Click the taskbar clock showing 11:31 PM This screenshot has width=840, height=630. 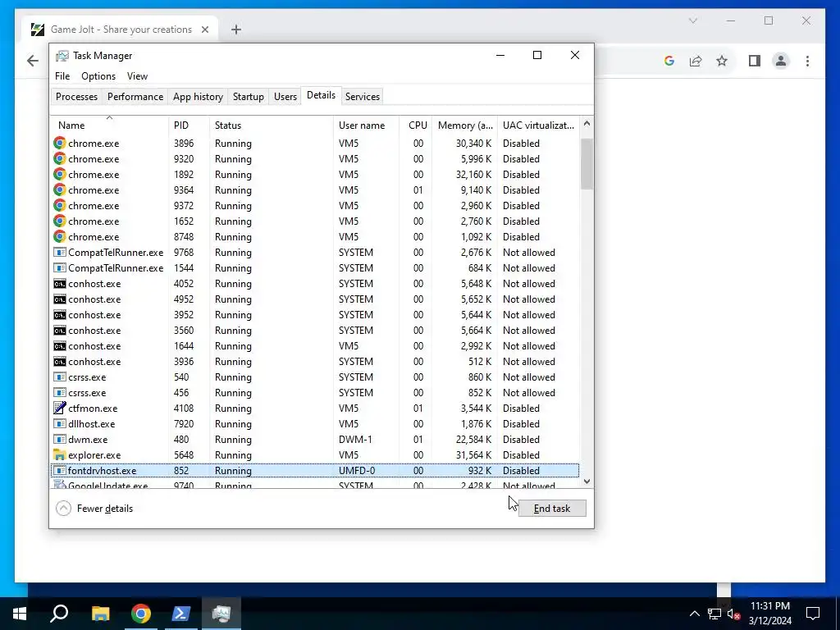(x=769, y=614)
